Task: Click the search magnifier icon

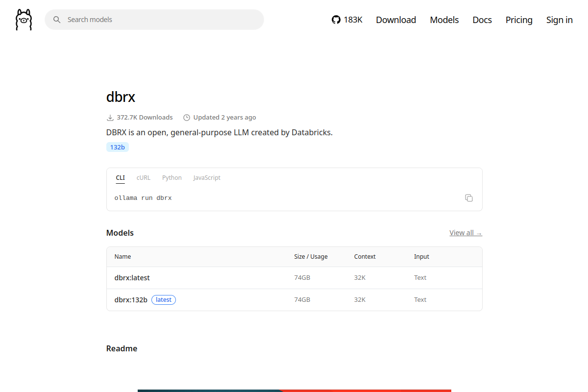Action: pyautogui.click(x=57, y=20)
